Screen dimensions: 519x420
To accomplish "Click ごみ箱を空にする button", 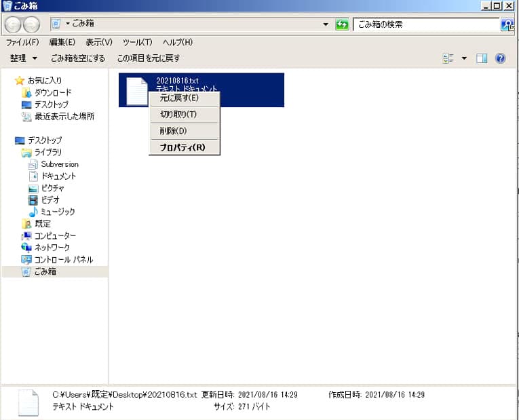I will coord(78,58).
